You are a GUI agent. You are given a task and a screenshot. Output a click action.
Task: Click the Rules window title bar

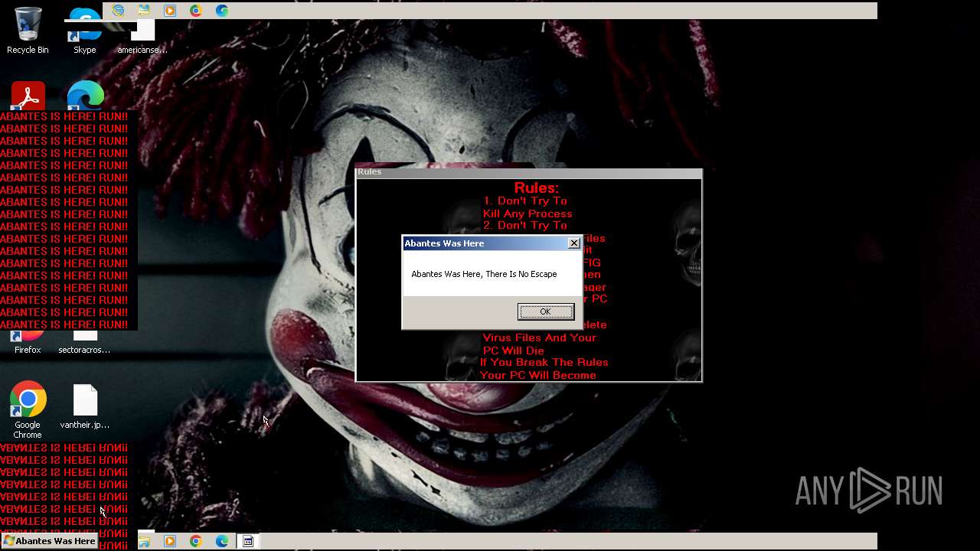528,172
